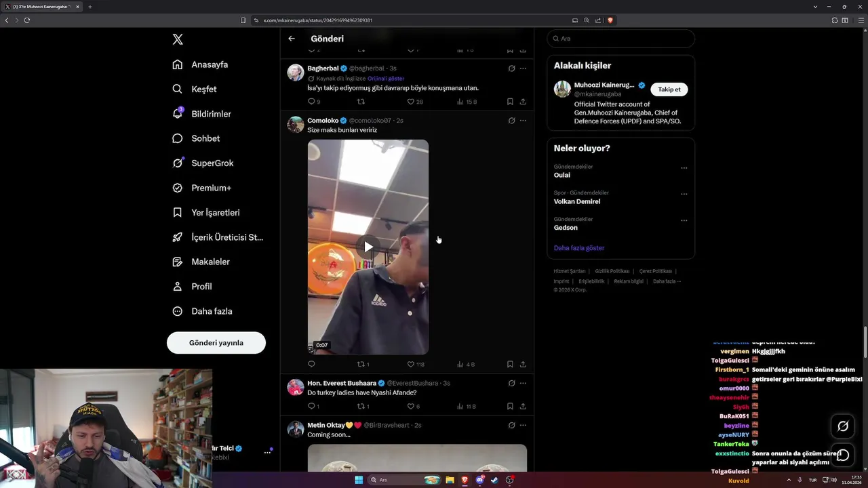
Task: Open Grok icon on Bagherbal's post
Action: coord(511,68)
